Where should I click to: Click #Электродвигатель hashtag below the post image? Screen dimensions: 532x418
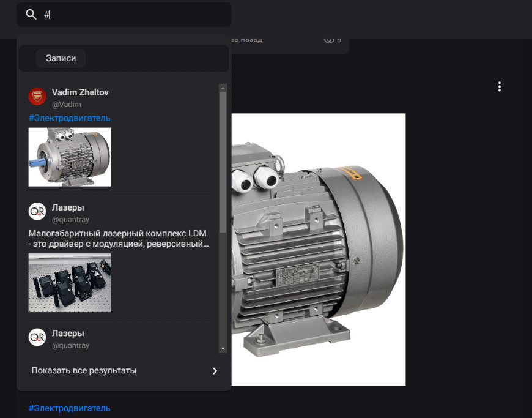point(70,408)
